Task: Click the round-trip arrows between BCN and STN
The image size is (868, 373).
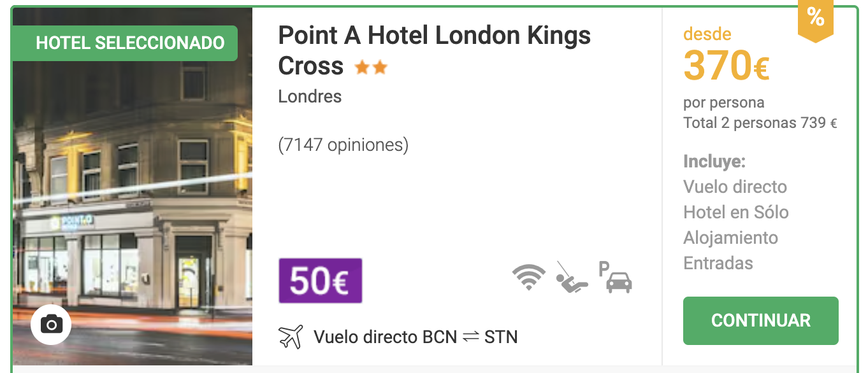Action: point(470,337)
